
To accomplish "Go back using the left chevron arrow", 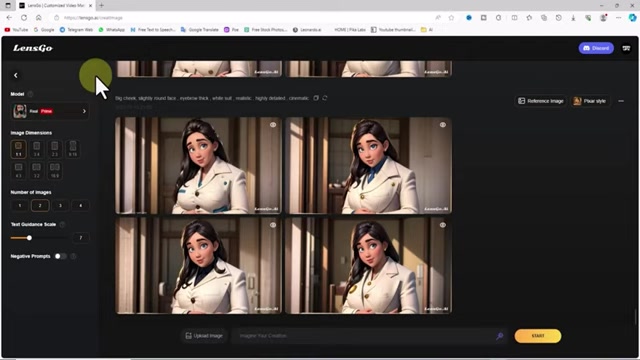I will tap(16, 75).
